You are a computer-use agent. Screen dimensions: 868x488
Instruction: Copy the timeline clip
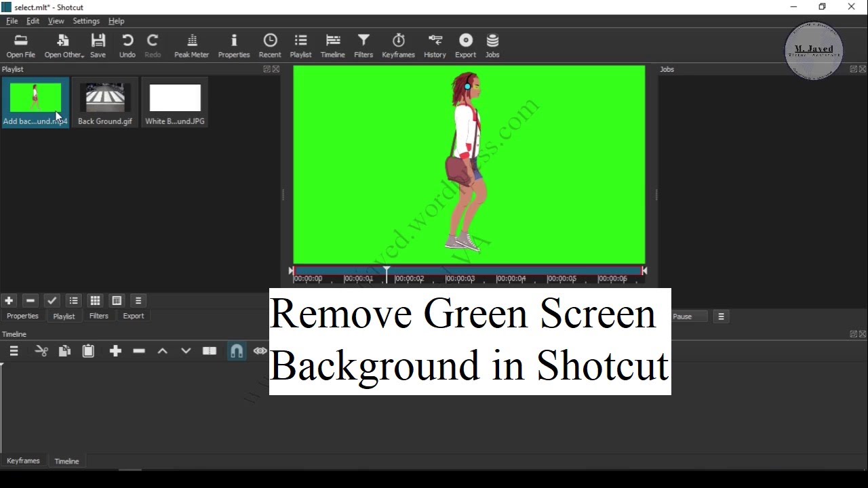pos(64,351)
